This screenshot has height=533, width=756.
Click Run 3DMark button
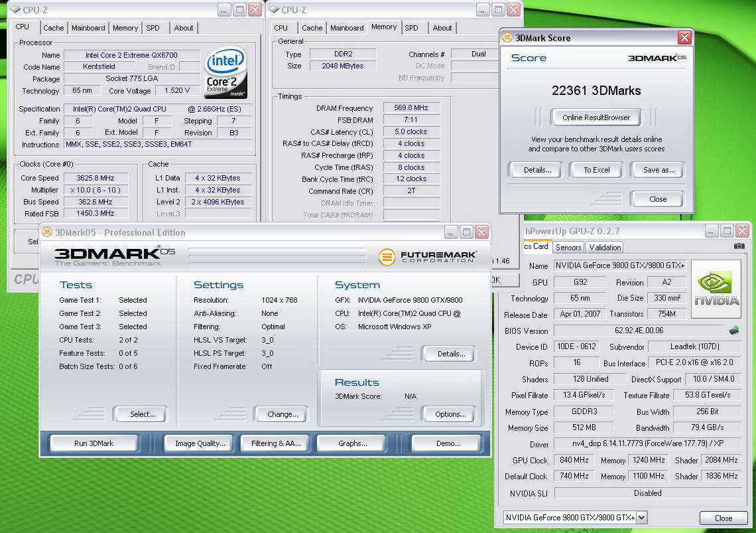point(94,443)
